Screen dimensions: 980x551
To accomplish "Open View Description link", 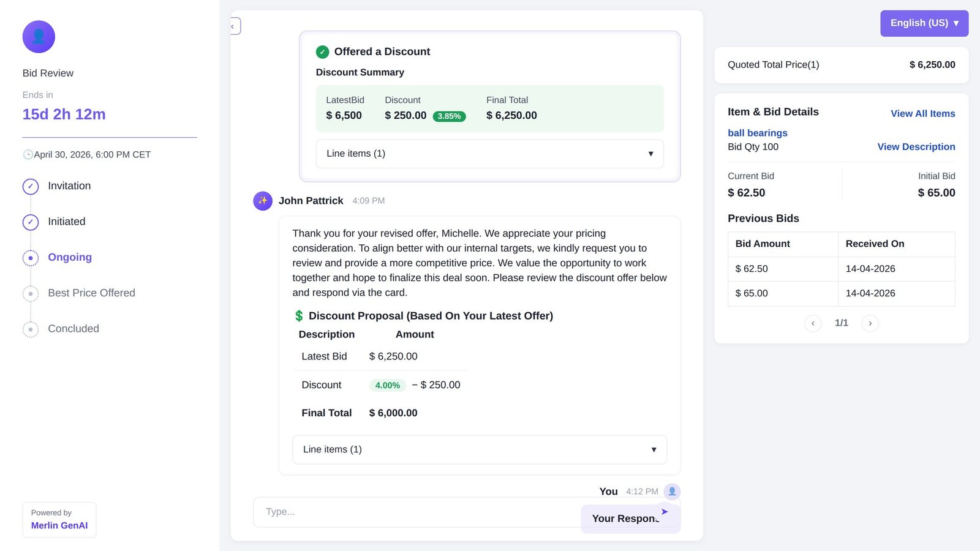I will [916, 147].
